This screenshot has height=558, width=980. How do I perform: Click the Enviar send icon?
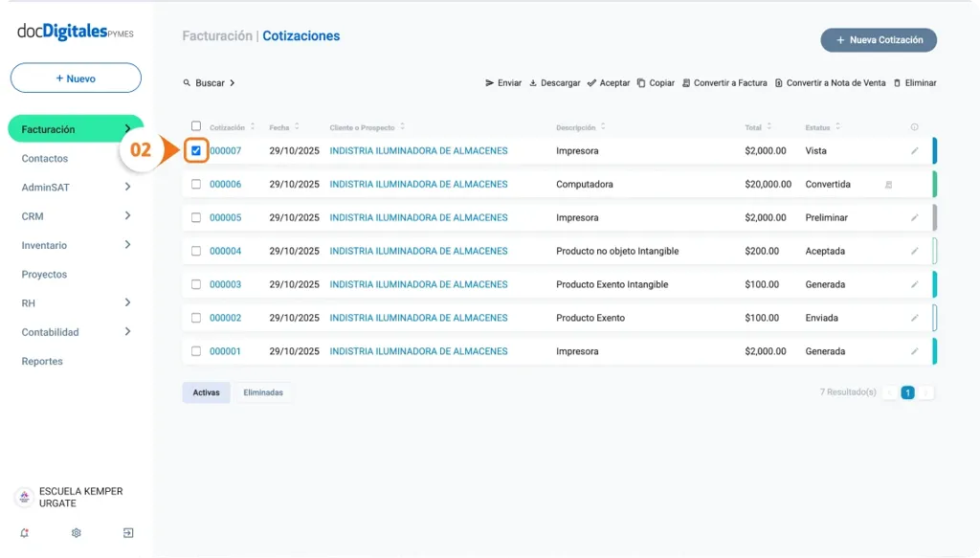tap(490, 82)
